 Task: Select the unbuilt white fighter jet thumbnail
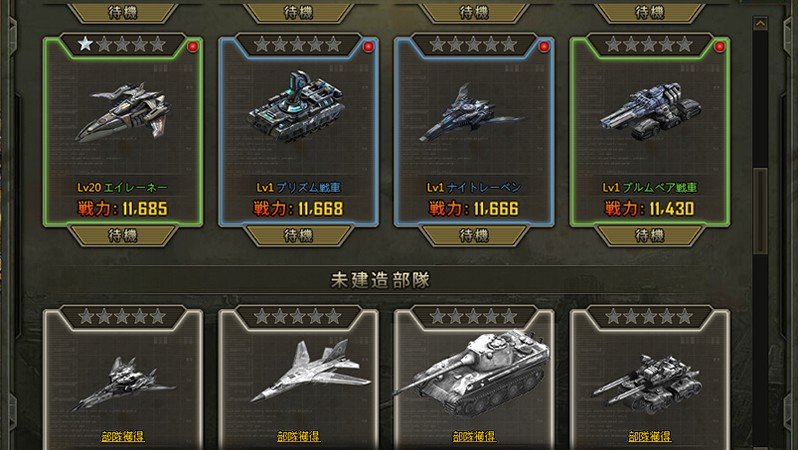[x=309, y=370]
